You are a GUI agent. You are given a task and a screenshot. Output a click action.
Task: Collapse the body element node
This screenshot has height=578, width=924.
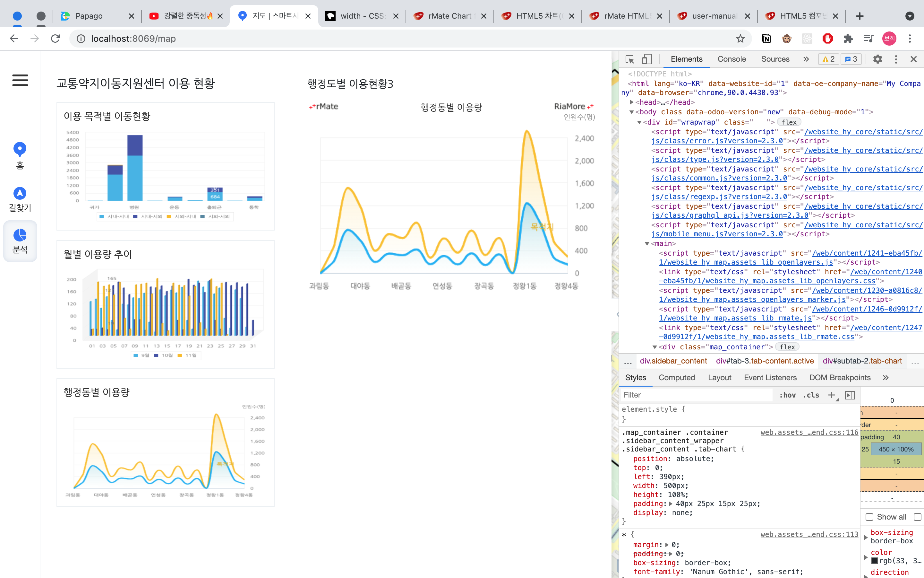click(x=632, y=112)
